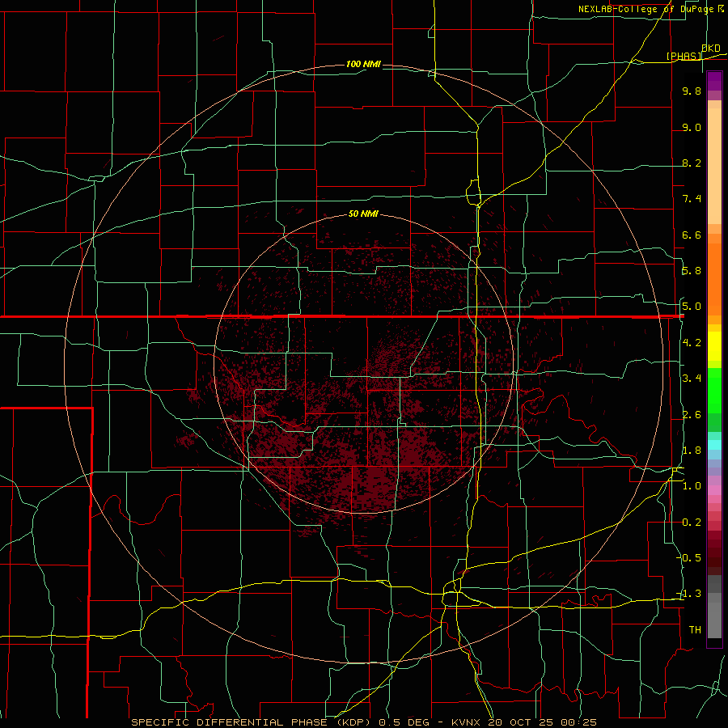Click the 3.4 value on the scale
Screen dimensions: 728x728
click(692, 379)
